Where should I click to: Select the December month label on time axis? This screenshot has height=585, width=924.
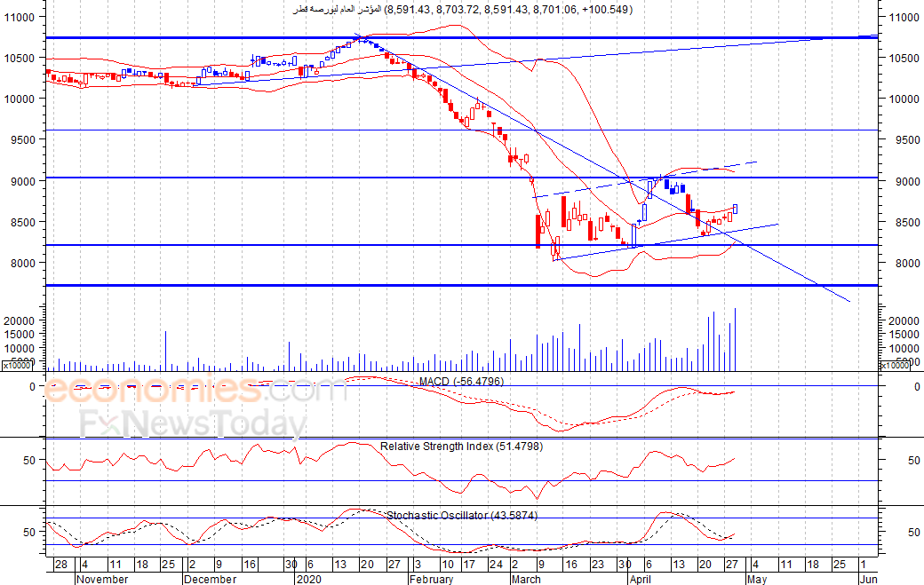pyautogui.click(x=210, y=579)
